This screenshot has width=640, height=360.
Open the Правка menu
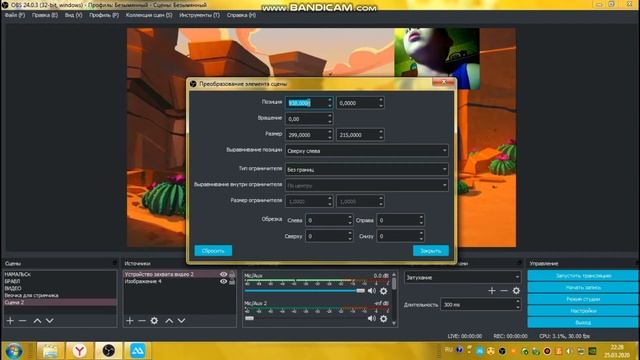click(x=45, y=15)
